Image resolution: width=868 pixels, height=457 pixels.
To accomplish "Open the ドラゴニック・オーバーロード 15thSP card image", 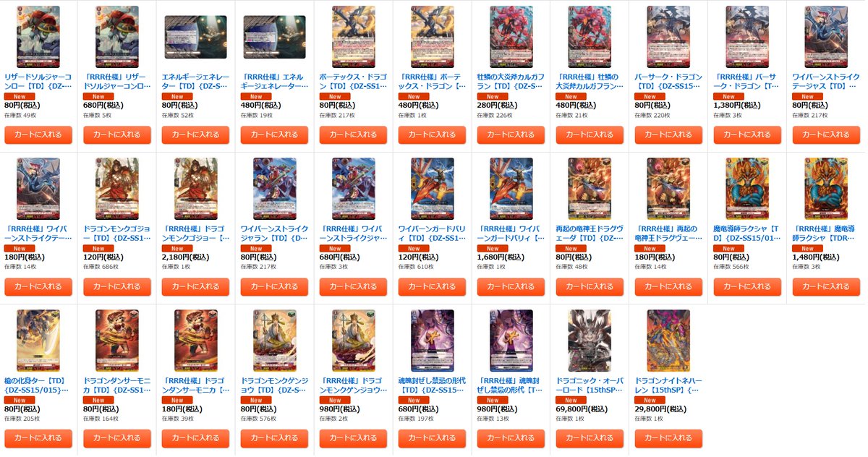I will pos(590,341).
